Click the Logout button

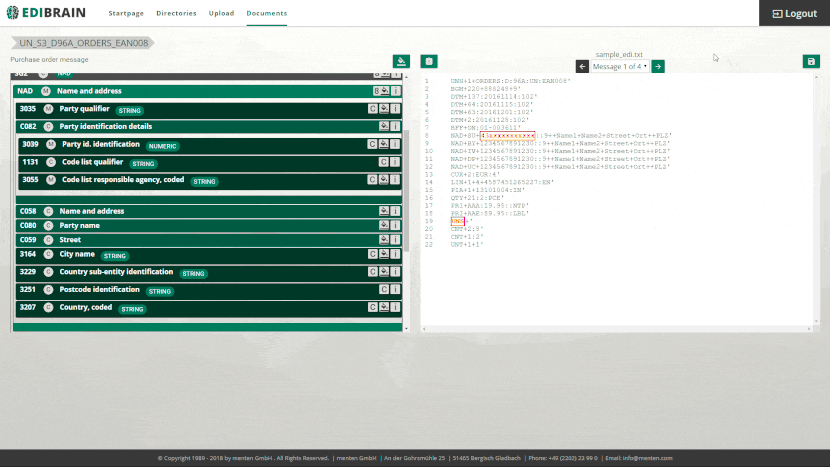[794, 13]
